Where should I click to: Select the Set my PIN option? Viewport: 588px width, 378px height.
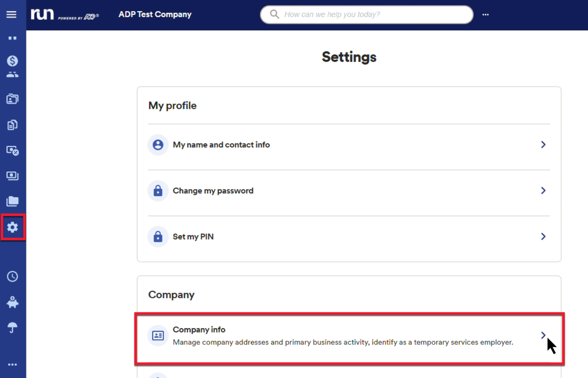349,237
